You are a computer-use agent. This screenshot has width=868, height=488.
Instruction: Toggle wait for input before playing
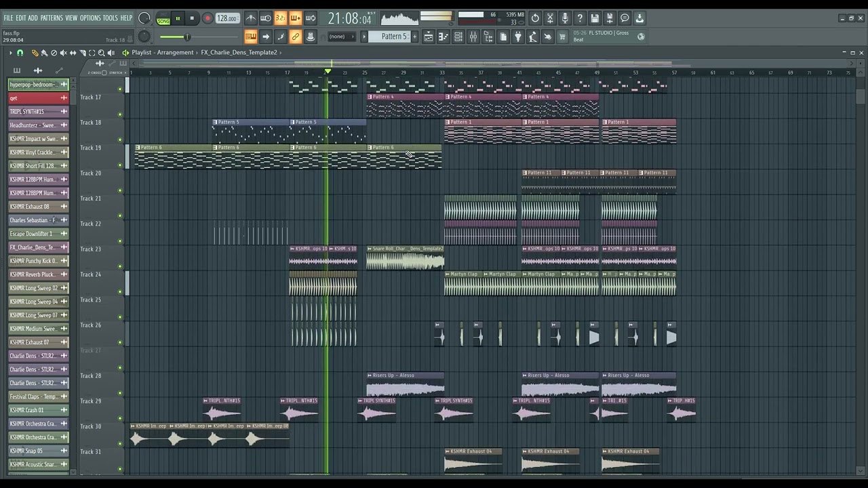[x=266, y=18]
